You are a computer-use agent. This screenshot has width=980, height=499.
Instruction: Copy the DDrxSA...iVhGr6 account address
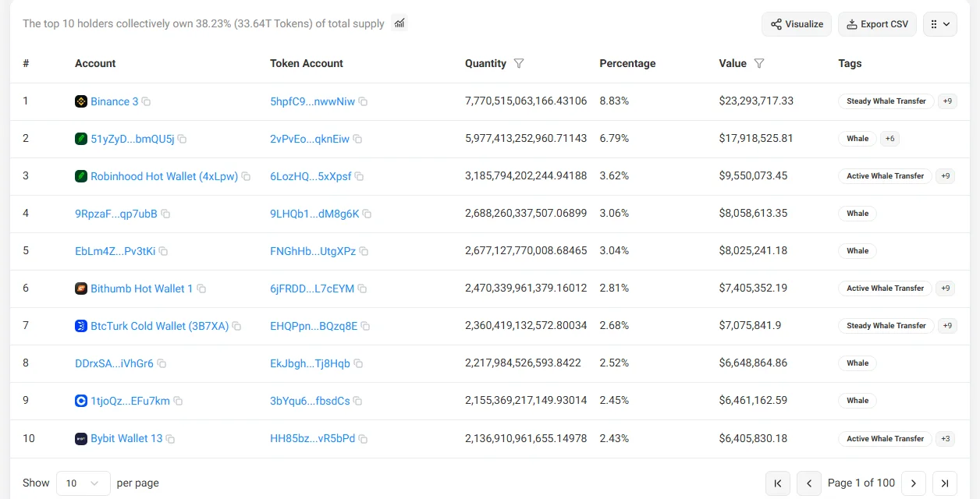(x=162, y=363)
